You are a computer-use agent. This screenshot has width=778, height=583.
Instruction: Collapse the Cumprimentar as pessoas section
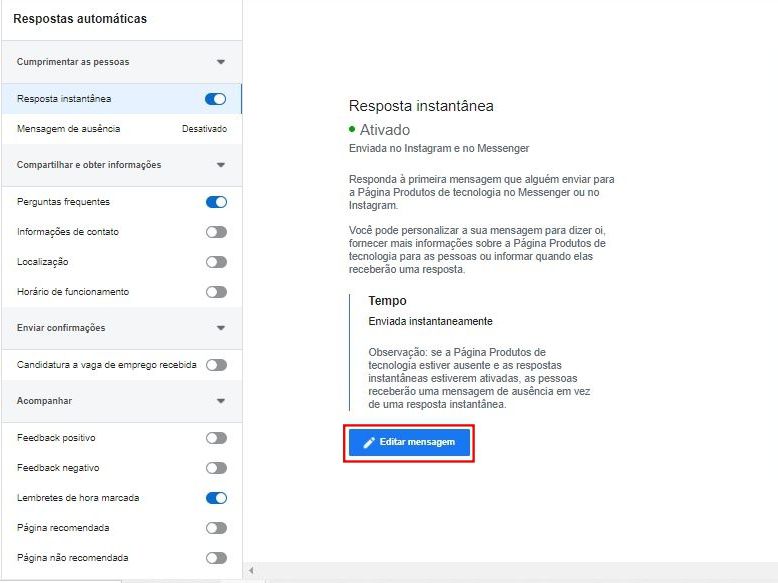(221, 62)
